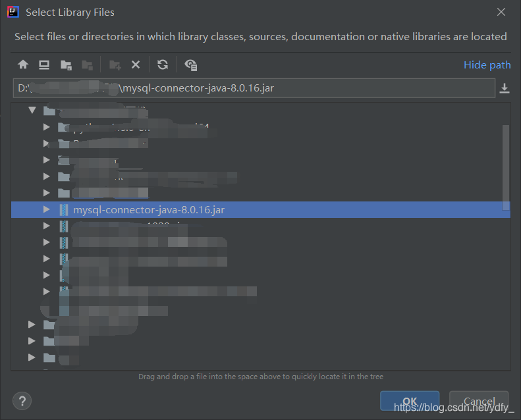Click the path history download arrow

coord(505,88)
